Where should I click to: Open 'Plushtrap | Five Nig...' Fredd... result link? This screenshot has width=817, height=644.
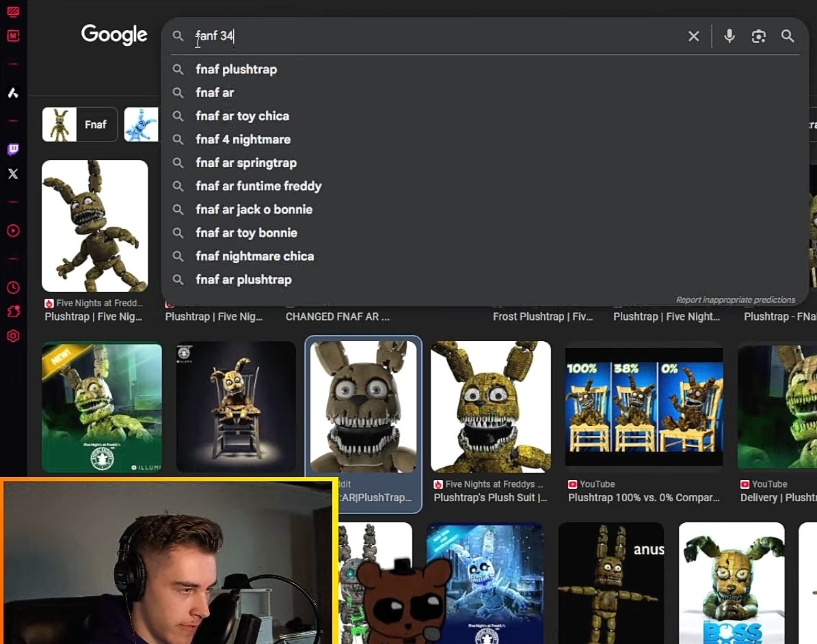(x=93, y=317)
